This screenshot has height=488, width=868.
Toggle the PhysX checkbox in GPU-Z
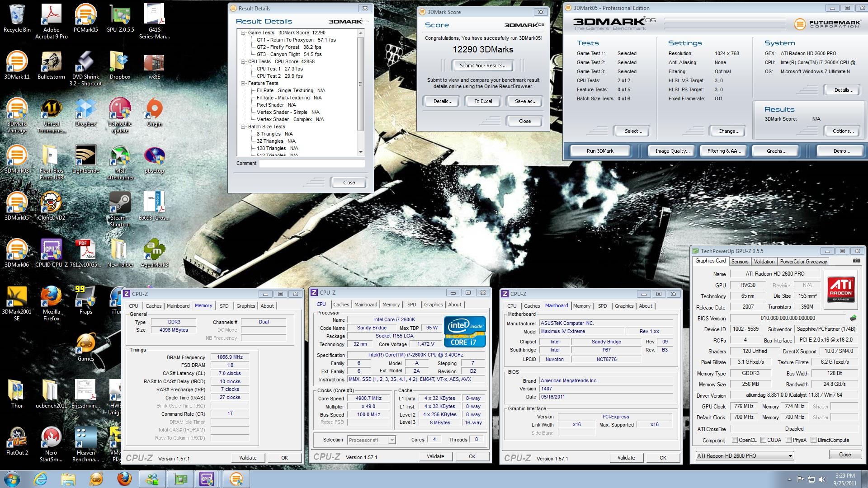coord(788,440)
